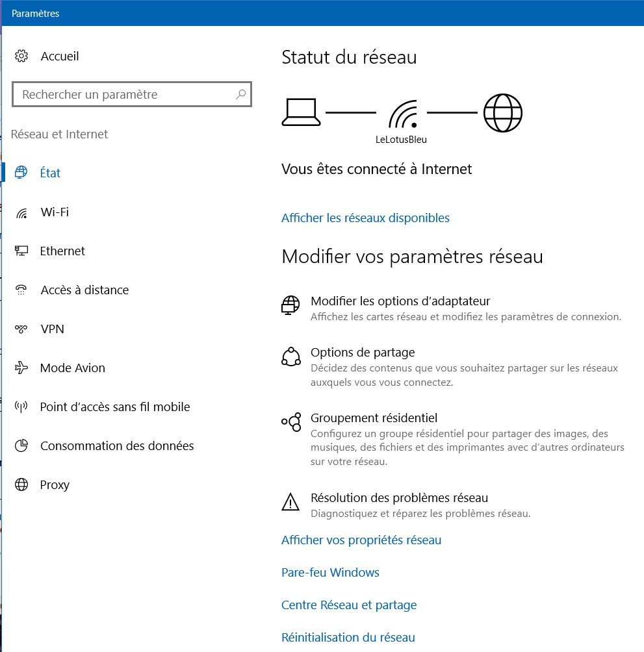Click the Statut du réseau heading
The width and height of the screenshot is (644, 652).
349,57
